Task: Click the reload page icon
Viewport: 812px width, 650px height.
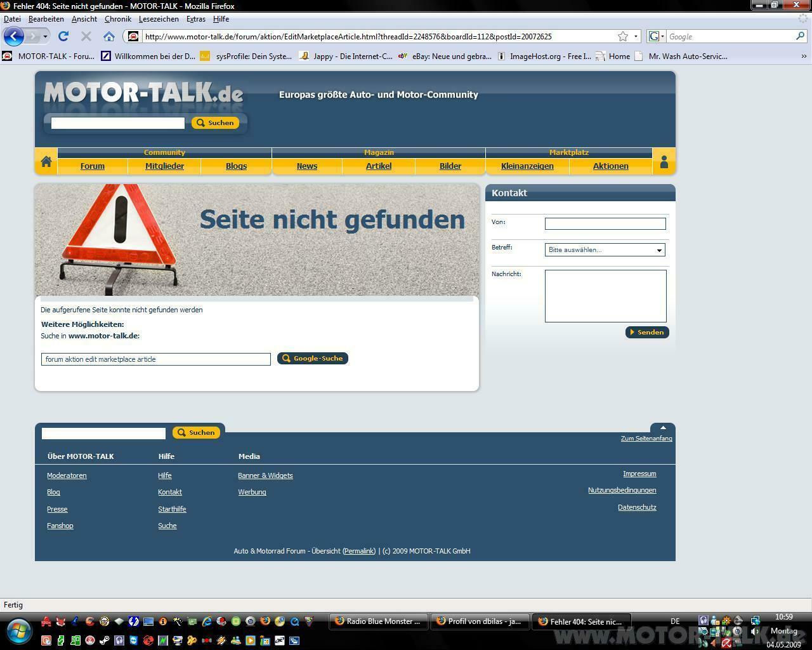Action: click(x=63, y=36)
